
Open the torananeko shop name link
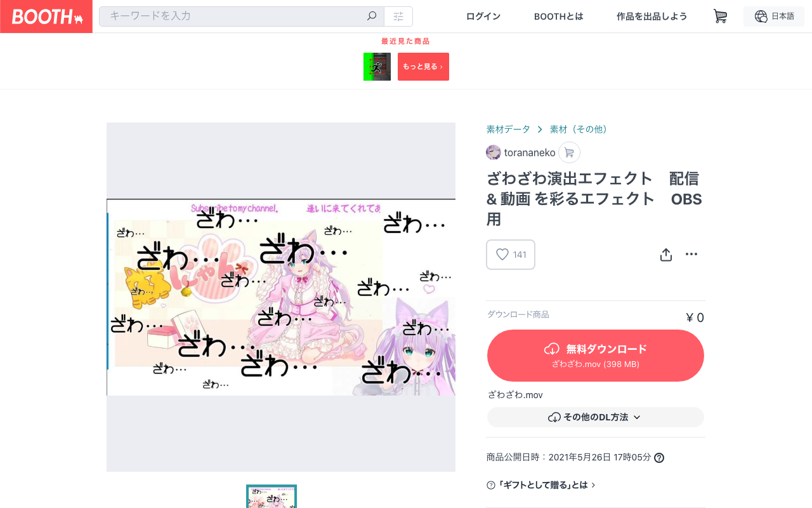530,152
